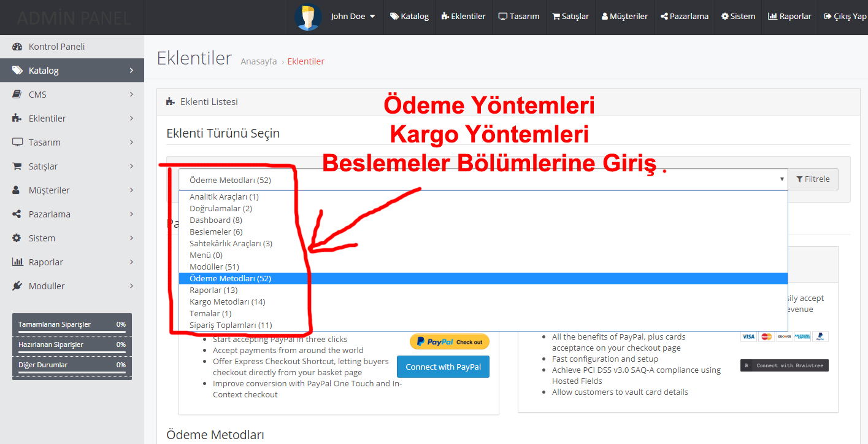Image resolution: width=868 pixels, height=444 pixels.
Task: Click Çıkış Yap to log out
Action: tap(845, 16)
